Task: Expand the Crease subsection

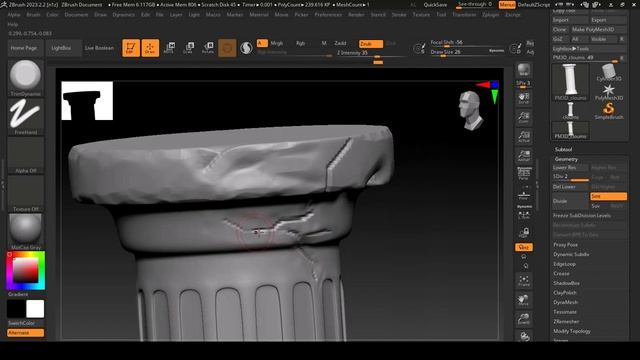Action: coord(561,273)
